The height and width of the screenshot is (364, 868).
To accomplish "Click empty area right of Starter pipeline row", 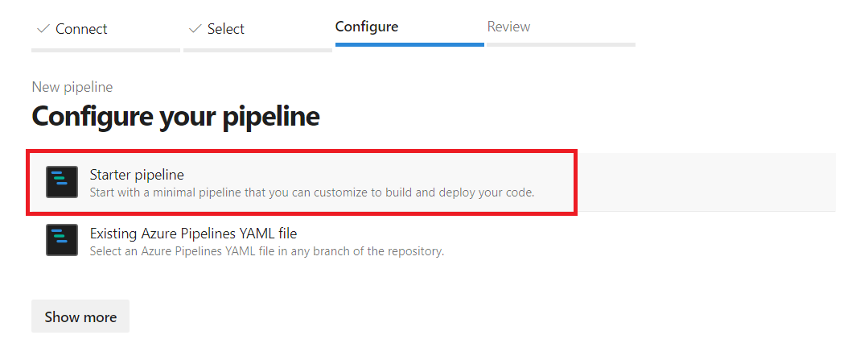I will [x=706, y=182].
